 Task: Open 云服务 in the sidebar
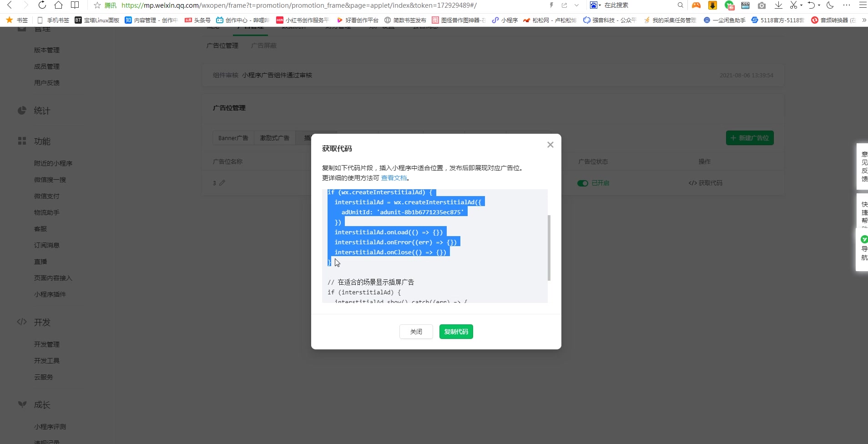click(x=44, y=377)
